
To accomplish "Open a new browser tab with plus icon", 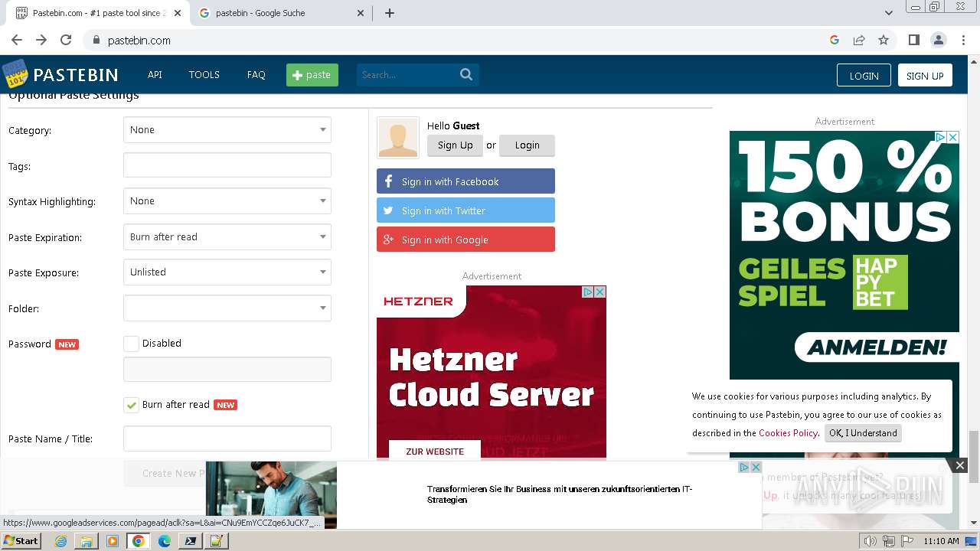I will coord(389,13).
